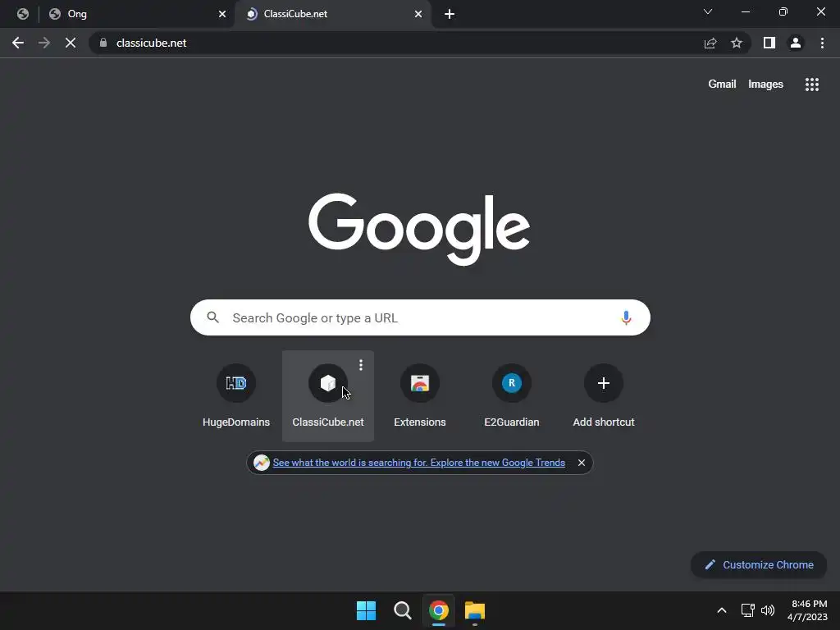Screen dimensions: 840x630
Task: Open the tab search dropdown
Action: point(708,11)
